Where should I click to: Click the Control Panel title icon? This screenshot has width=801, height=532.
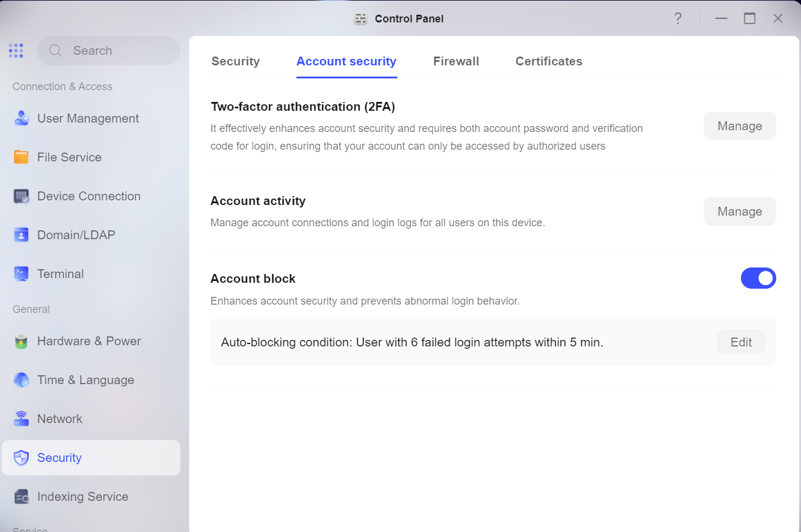pyautogui.click(x=361, y=19)
